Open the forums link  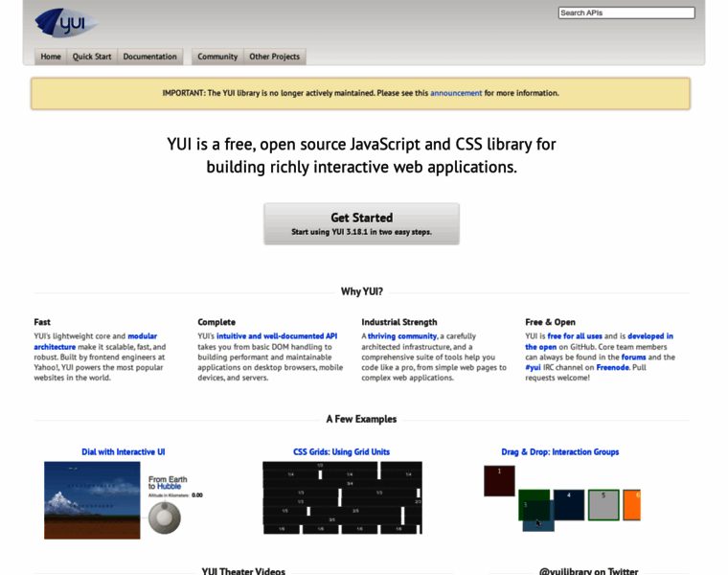coord(633,357)
